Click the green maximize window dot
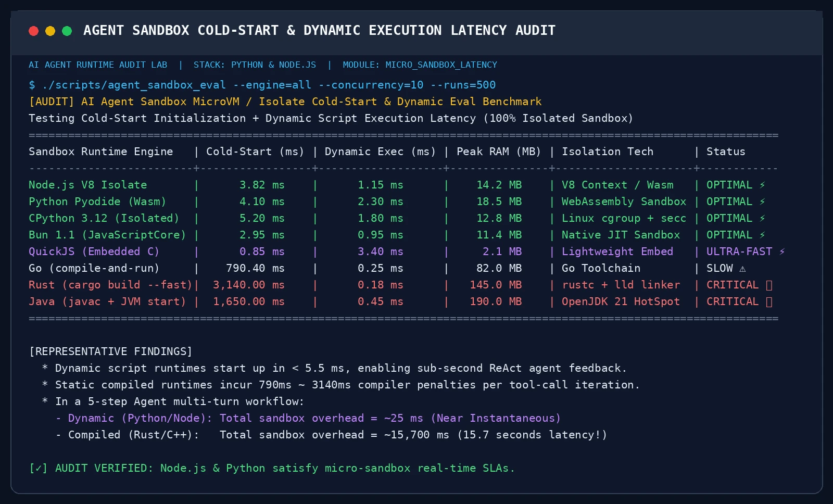833x504 pixels. [x=67, y=31]
